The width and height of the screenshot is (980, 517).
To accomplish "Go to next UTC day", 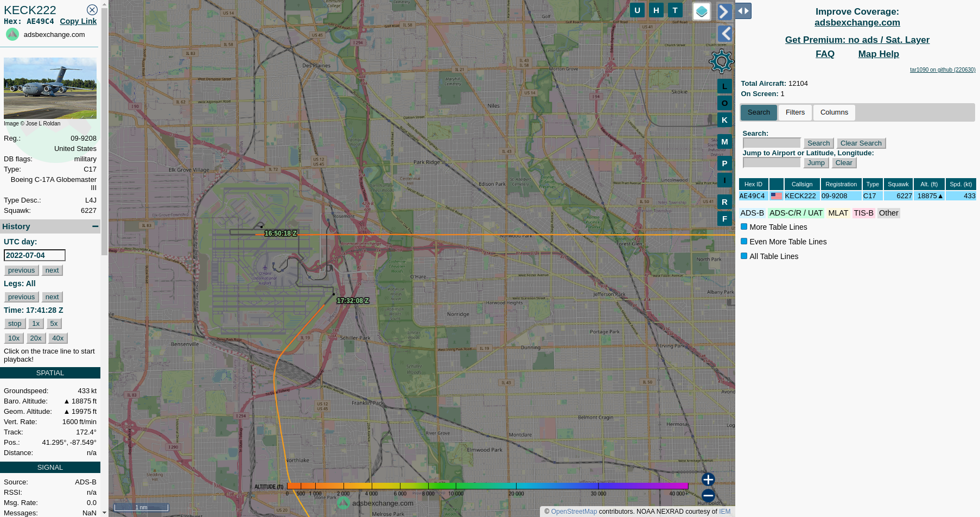I will tap(52, 270).
